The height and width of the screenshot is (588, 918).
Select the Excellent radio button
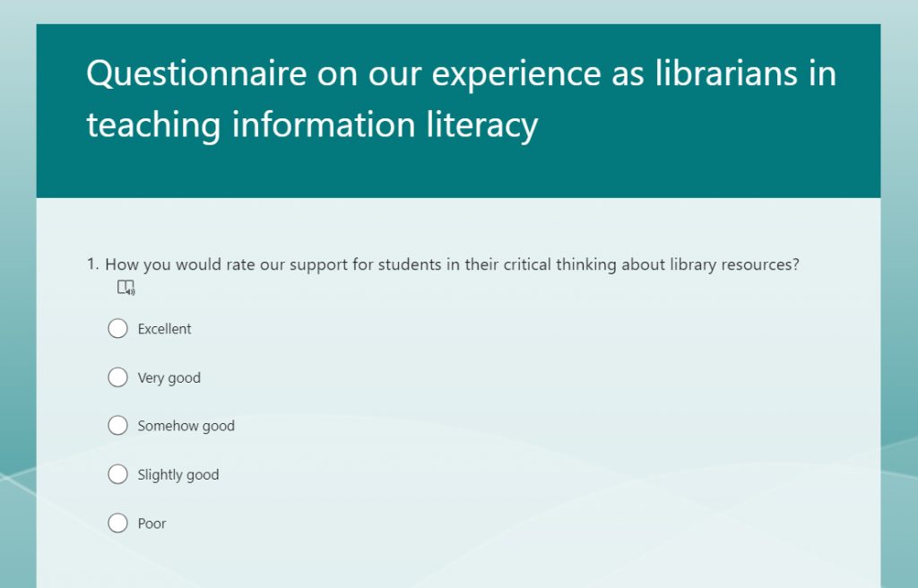[117, 329]
